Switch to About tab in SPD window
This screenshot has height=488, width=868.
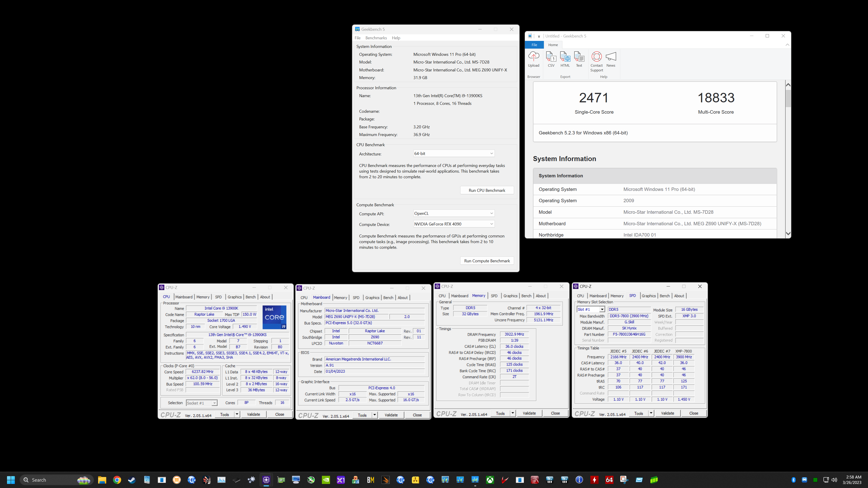tap(679, 296)
